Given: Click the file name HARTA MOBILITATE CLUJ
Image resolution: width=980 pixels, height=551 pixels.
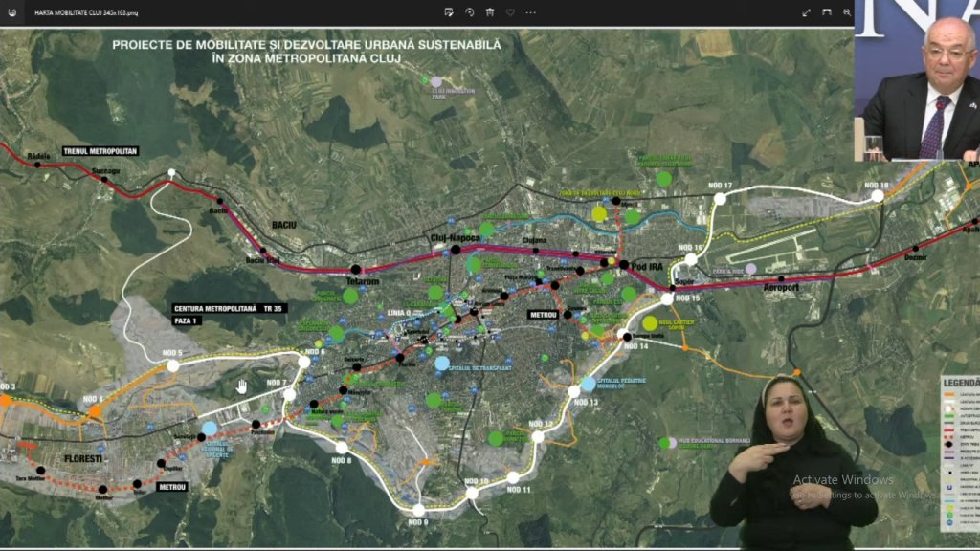Looking at the screenshot, I should click(86, 13).
